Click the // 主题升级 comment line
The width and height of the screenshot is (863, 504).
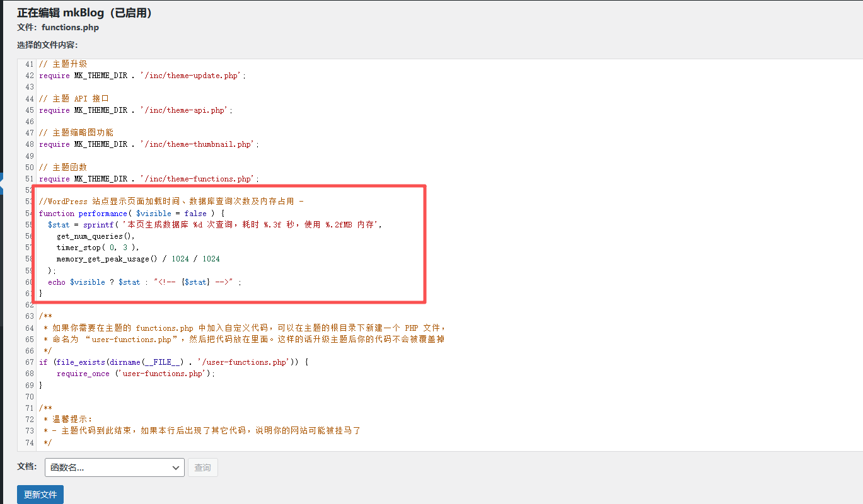pos(63,64)
